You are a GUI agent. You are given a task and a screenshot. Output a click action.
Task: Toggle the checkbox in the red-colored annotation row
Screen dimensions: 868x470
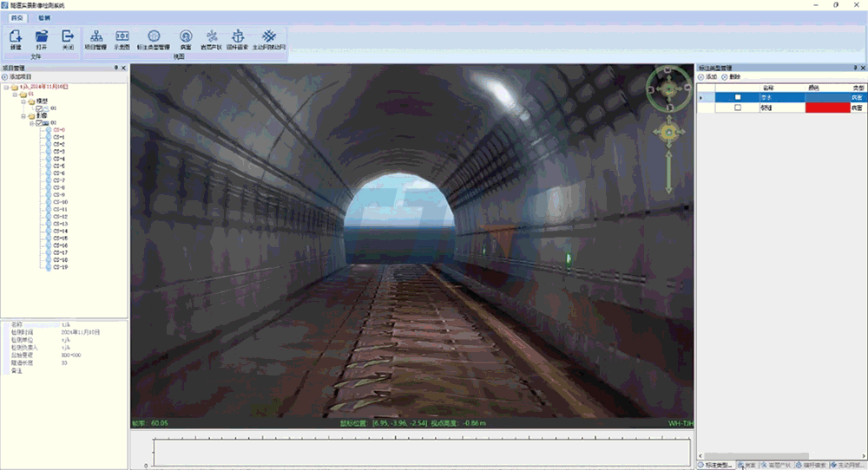tap(739, 108)
